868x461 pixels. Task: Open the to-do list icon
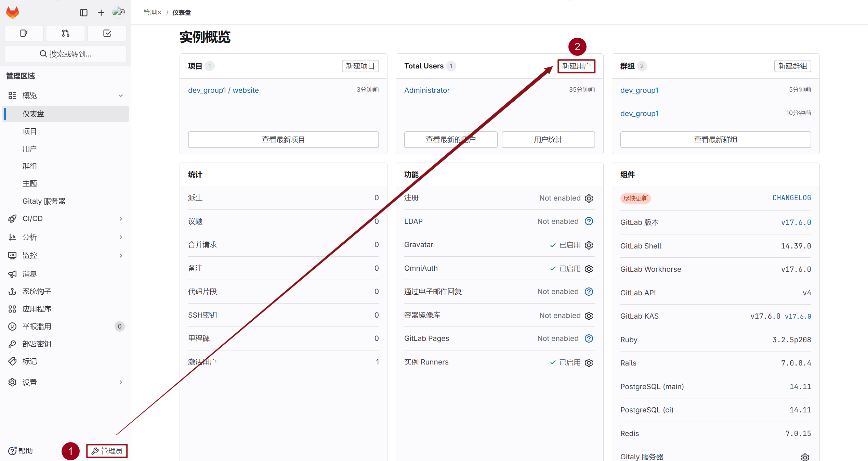coord(107,33)
